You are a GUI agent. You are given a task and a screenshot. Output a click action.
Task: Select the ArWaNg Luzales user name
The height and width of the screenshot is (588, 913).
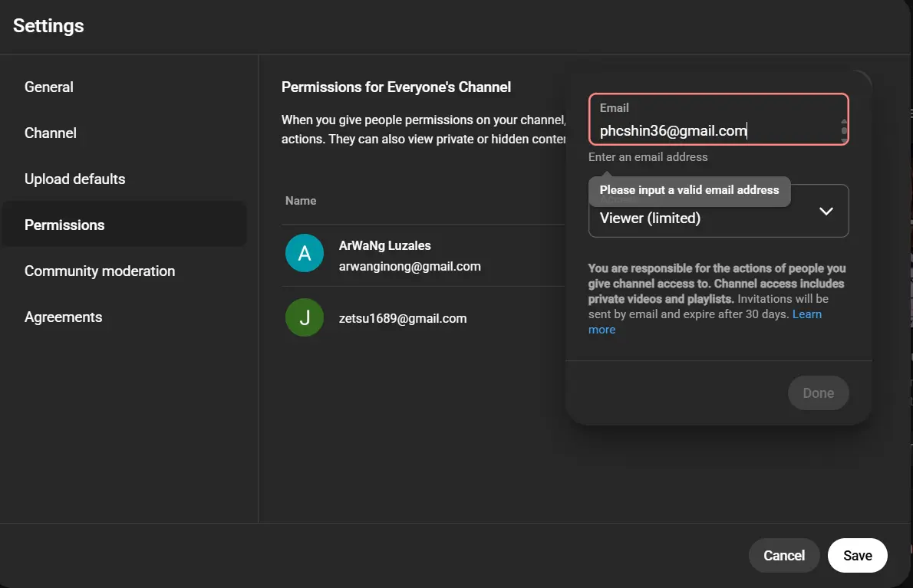[385, 245]
